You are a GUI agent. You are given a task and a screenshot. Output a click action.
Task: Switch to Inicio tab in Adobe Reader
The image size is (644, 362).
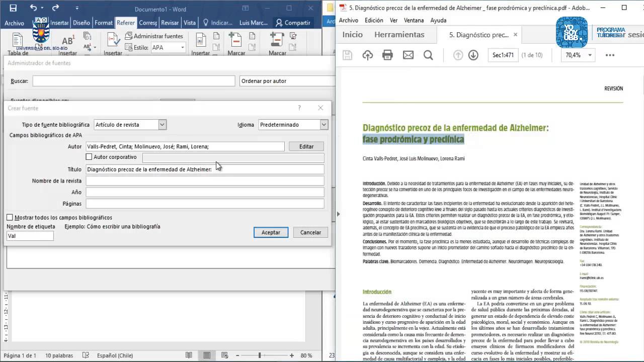click(352, 35)
